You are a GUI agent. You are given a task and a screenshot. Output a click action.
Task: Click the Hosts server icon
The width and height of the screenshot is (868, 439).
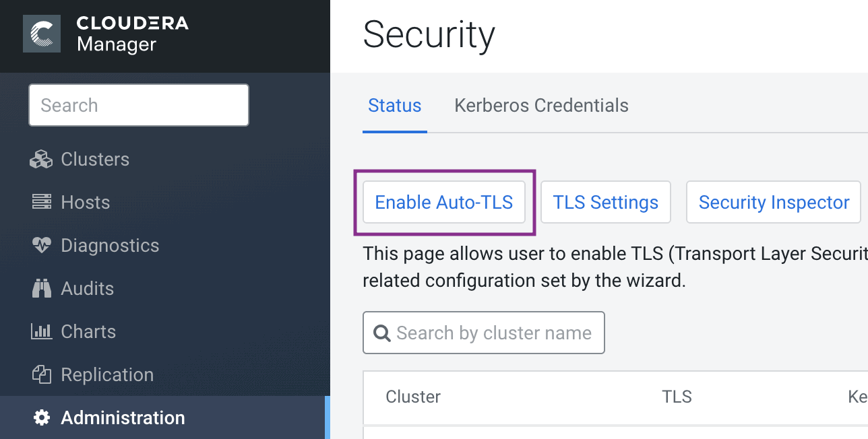pos(41,202)
